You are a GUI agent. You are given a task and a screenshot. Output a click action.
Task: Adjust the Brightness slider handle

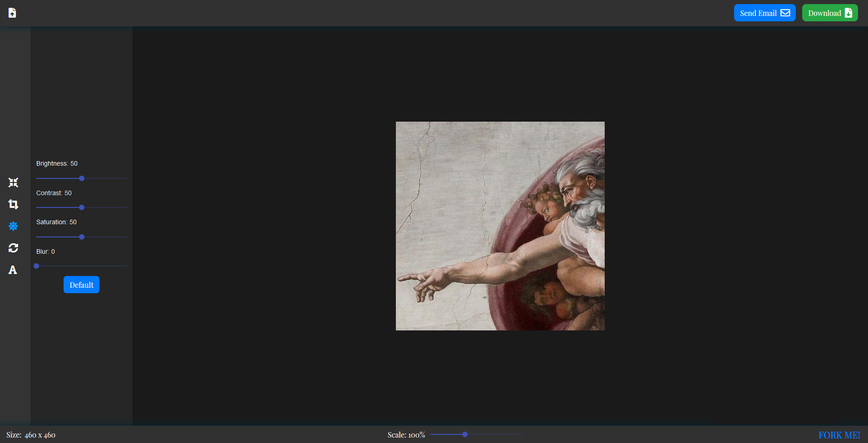point(82,178)
